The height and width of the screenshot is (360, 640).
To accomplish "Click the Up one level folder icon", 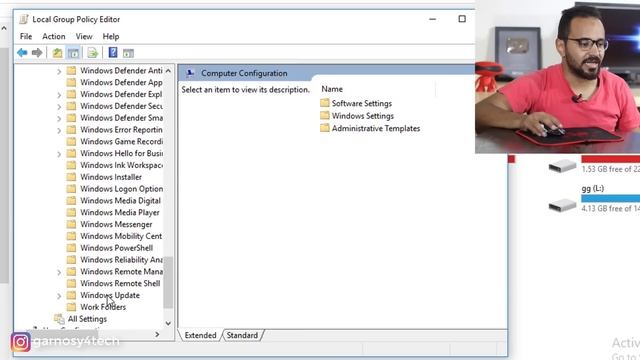I will (x=57, y=53).
